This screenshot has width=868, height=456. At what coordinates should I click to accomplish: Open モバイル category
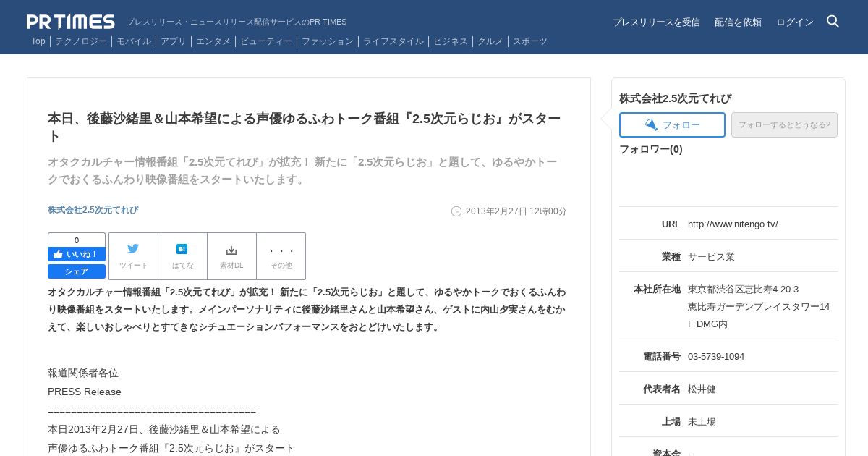pyautogui.click(x=134, y=41)
